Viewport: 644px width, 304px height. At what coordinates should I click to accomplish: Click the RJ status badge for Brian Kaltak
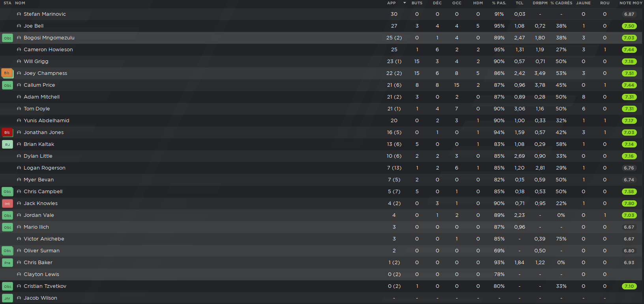coord(7,144)
